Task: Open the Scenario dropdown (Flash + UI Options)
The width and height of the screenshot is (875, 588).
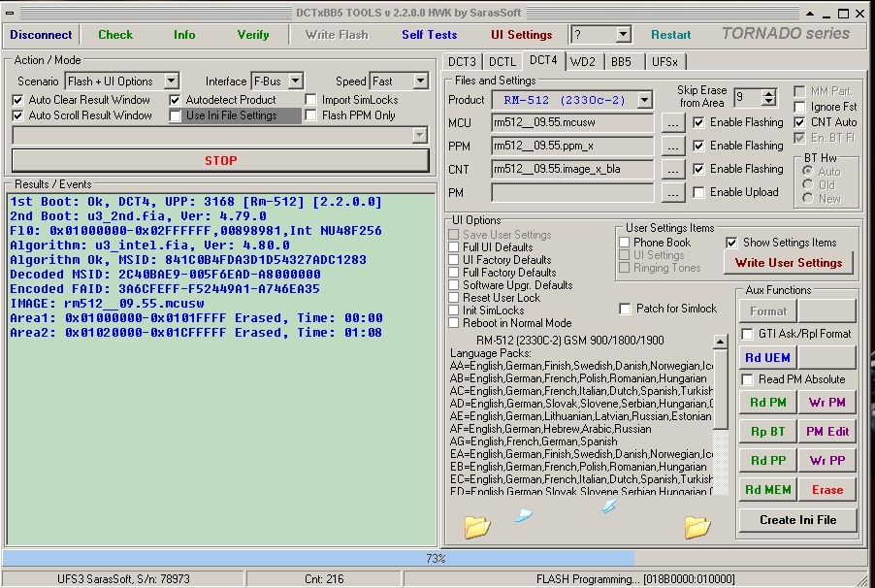Action: pos(172,81)
